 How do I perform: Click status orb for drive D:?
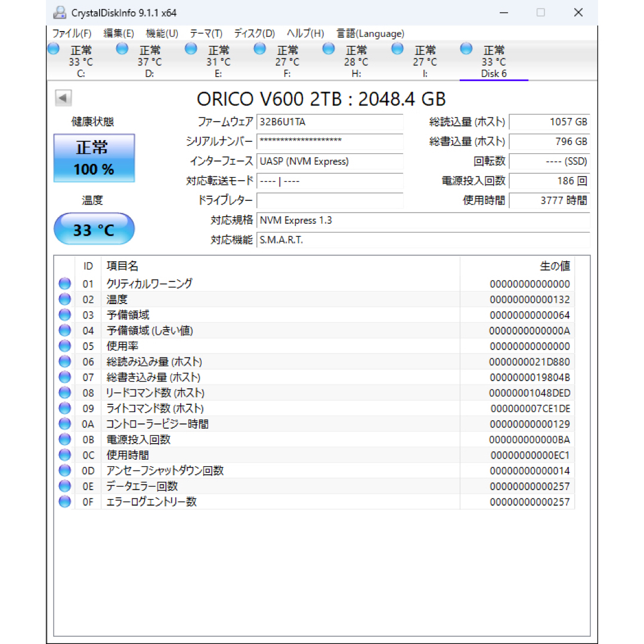[x=122, y=48]
